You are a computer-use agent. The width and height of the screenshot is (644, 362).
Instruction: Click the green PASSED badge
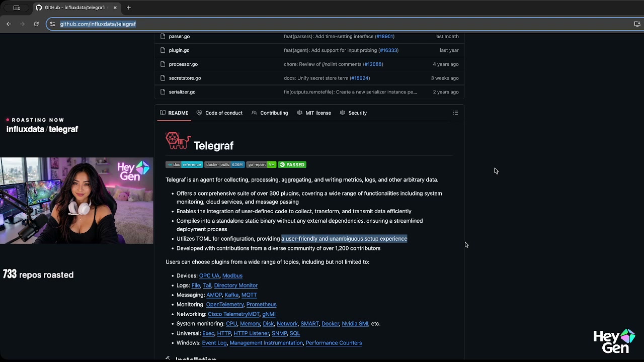tap(292, 164)
